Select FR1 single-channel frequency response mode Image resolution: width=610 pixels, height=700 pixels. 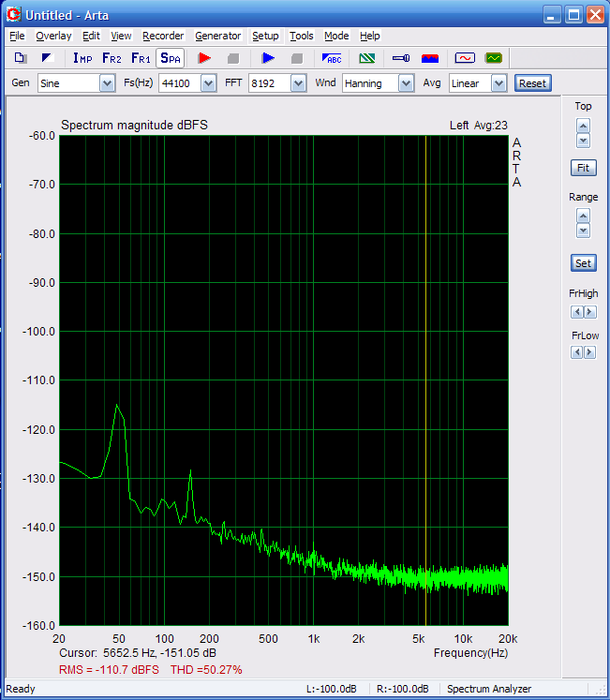tap(141, 58)
